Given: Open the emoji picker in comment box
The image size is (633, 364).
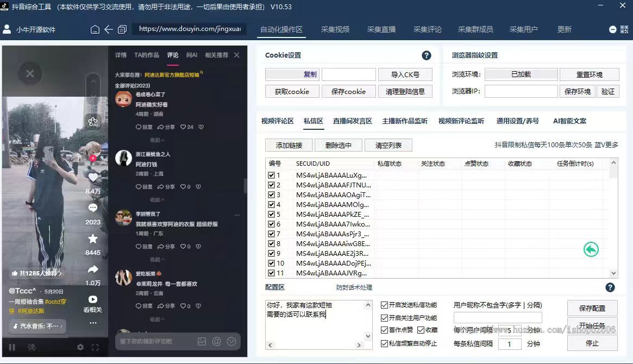Looking at the screenshot, I should pos(231,341).
